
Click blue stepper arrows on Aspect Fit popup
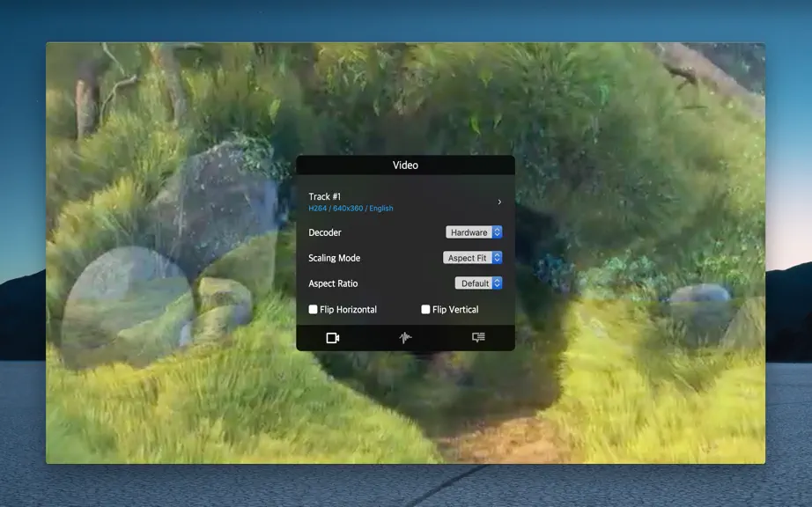(497, 258)
